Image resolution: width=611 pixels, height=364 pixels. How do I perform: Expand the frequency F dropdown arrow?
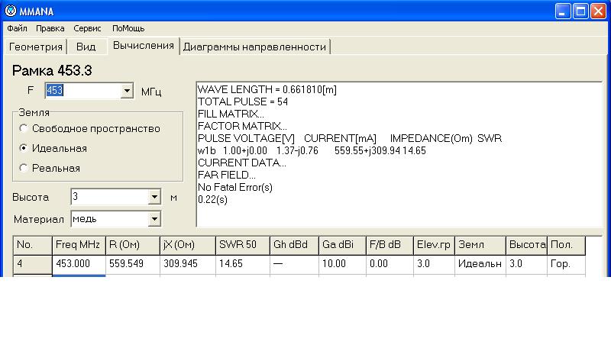[x=127, y=92]
